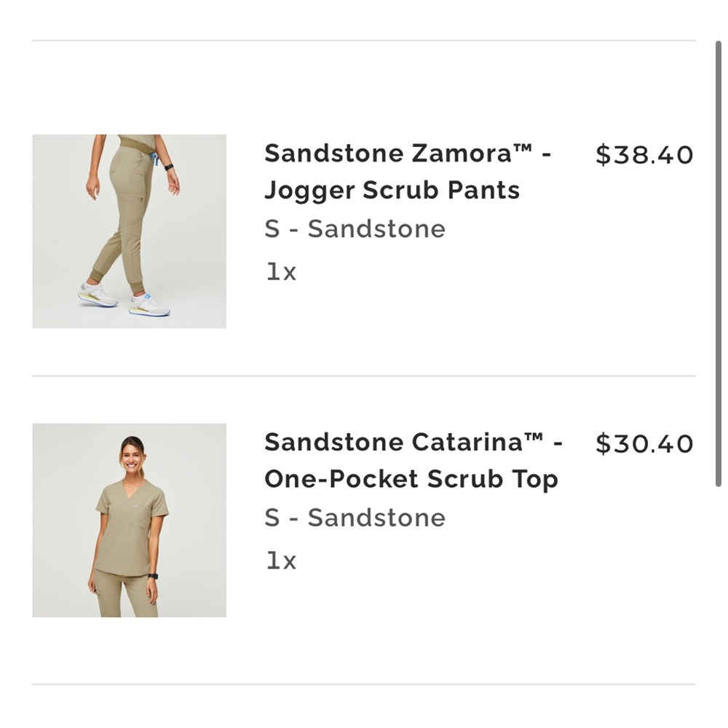Select the scrub top "S - Sandstone" variant text
This screenshot has height=728, width=728.
coord(355,518)
